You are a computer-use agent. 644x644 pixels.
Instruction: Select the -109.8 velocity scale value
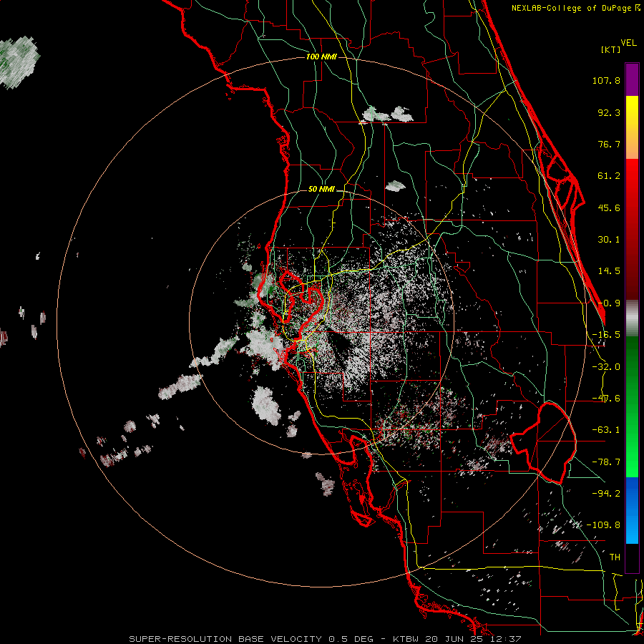[x=603, y=525]
